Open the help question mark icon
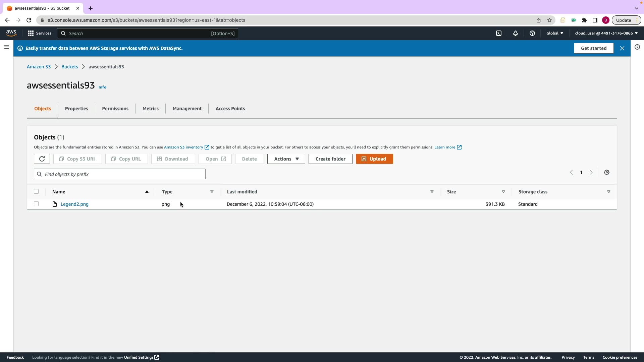This screenshot has height=362, width=644. (532, 33)
